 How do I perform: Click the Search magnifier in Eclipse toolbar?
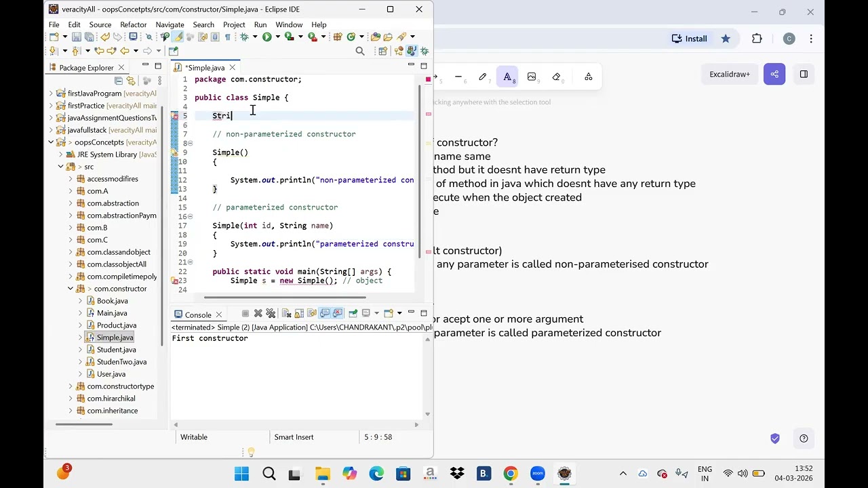click(x=360, y=51)
